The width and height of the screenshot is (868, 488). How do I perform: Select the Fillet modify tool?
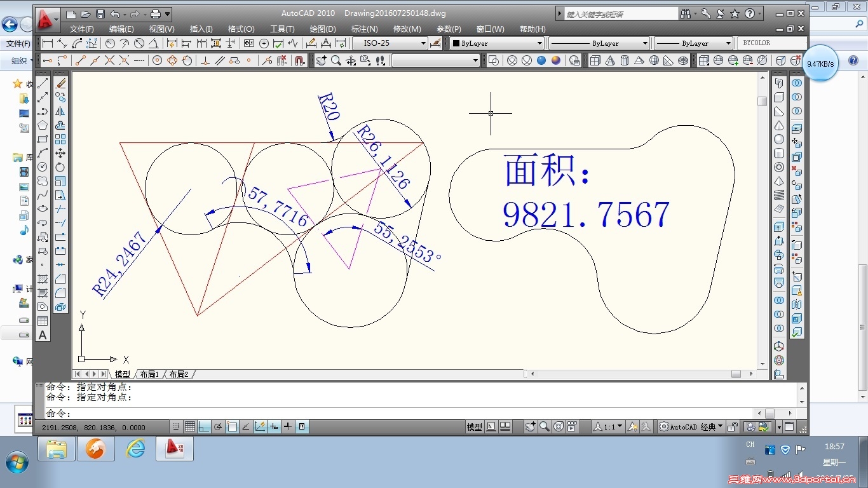[x=60, y=293]
